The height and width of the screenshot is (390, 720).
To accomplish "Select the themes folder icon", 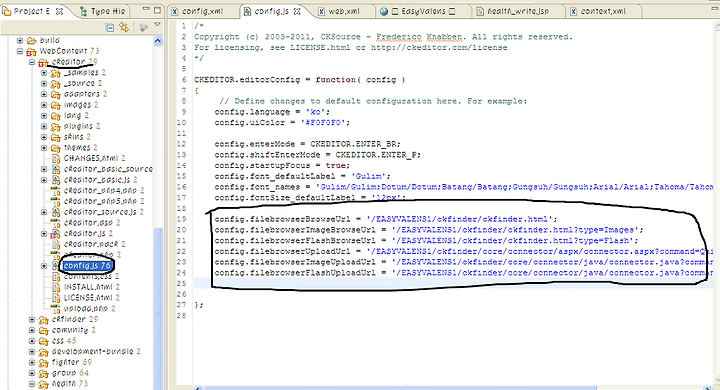I will tap(56, 148).
